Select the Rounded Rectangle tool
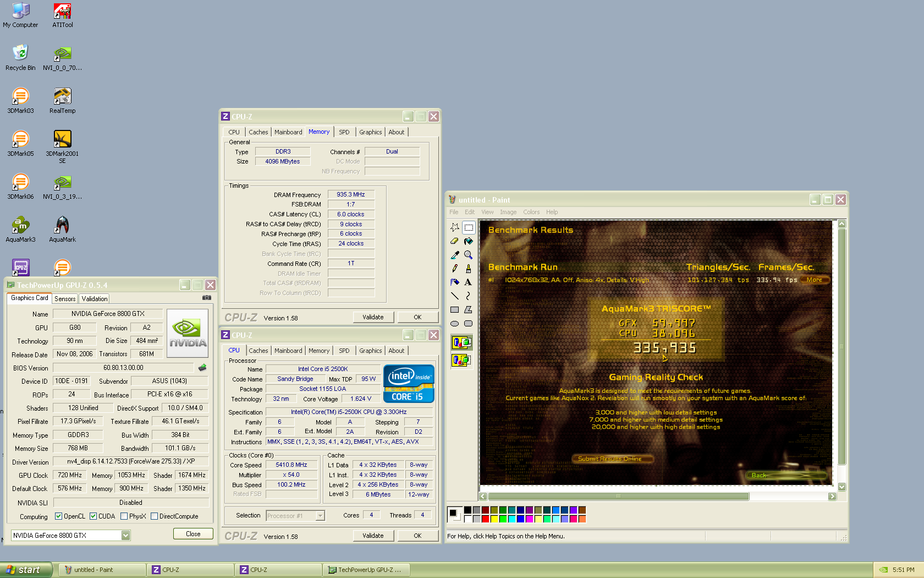Viewport: 924px width, 578px height. pyautogui.click(x=469, y=324)
